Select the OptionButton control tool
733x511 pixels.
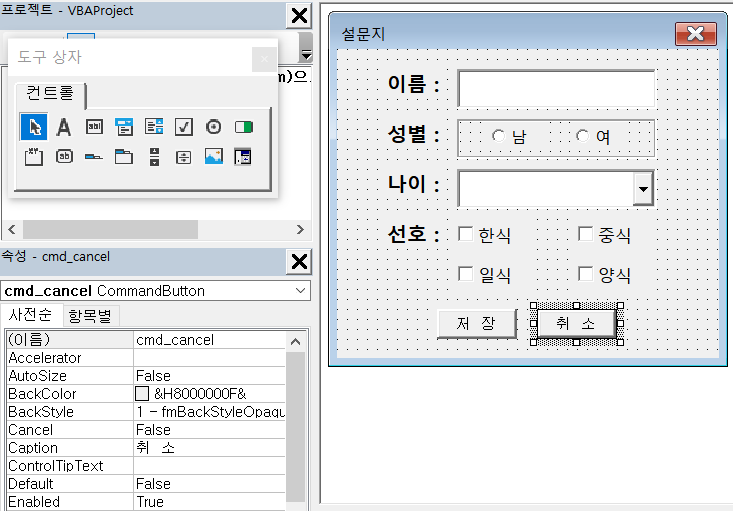click(214, 127)
